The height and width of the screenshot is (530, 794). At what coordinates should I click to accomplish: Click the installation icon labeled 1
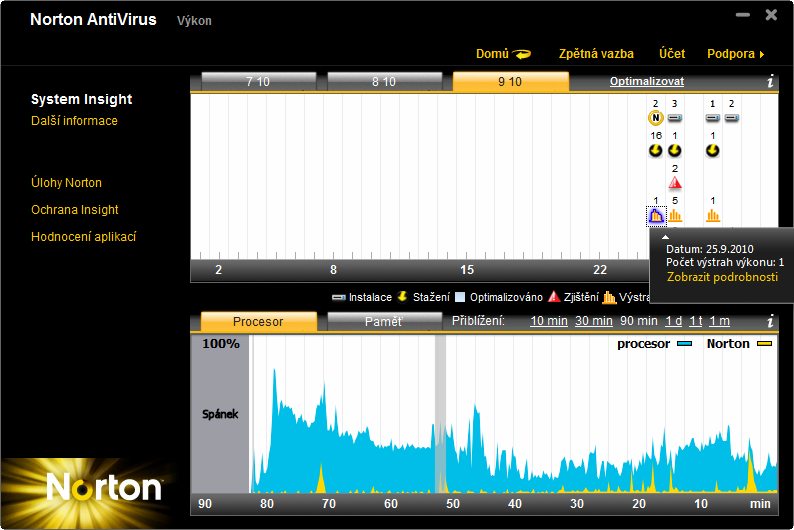(x=712, y=118)
